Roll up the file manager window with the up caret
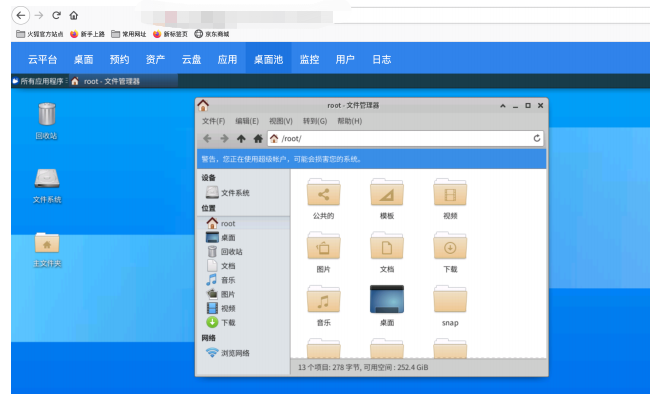650x398 pixels. point(503,106)
